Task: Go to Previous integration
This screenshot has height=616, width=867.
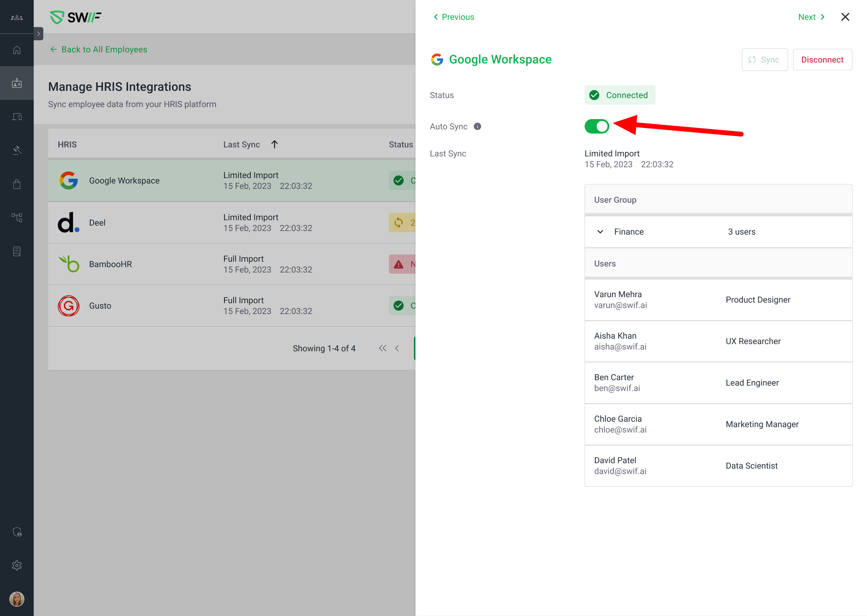Action: 454,17
